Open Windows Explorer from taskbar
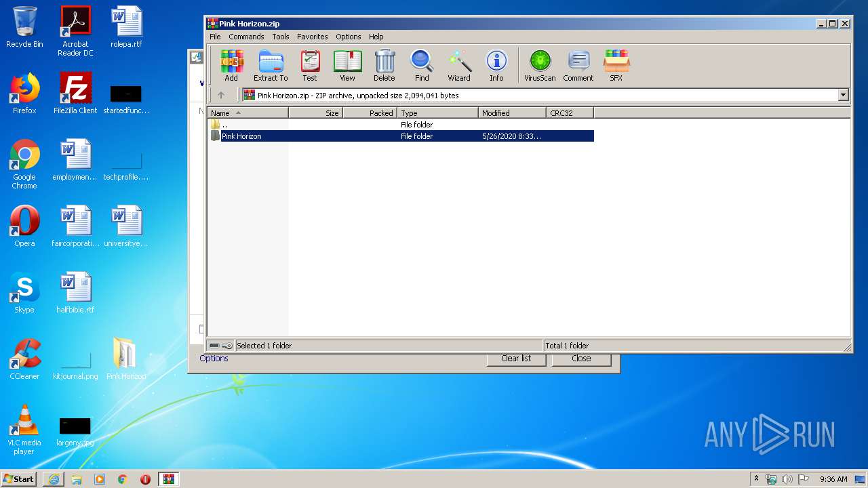The image size is (868, 488). [x=77, y=479]
